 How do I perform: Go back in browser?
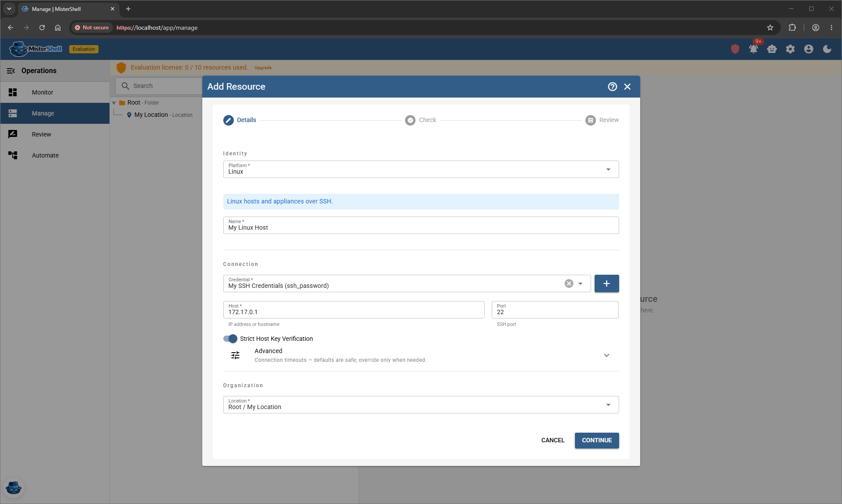click(x=11, y=28)
